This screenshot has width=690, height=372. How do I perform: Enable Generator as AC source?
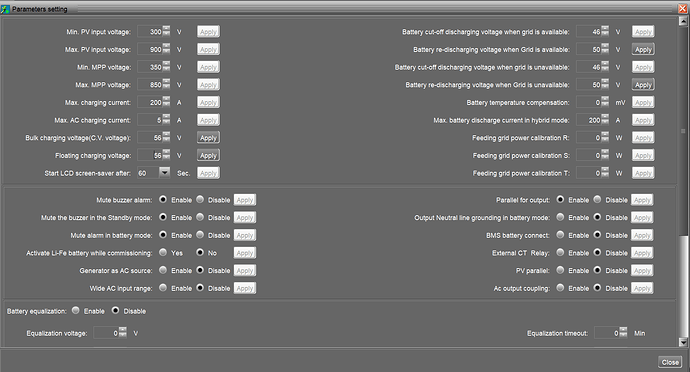[163, 270]
